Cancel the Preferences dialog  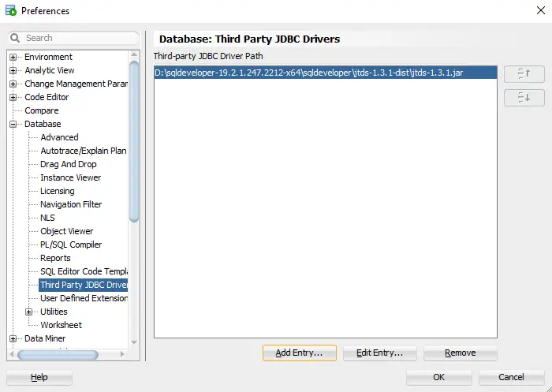511,377
